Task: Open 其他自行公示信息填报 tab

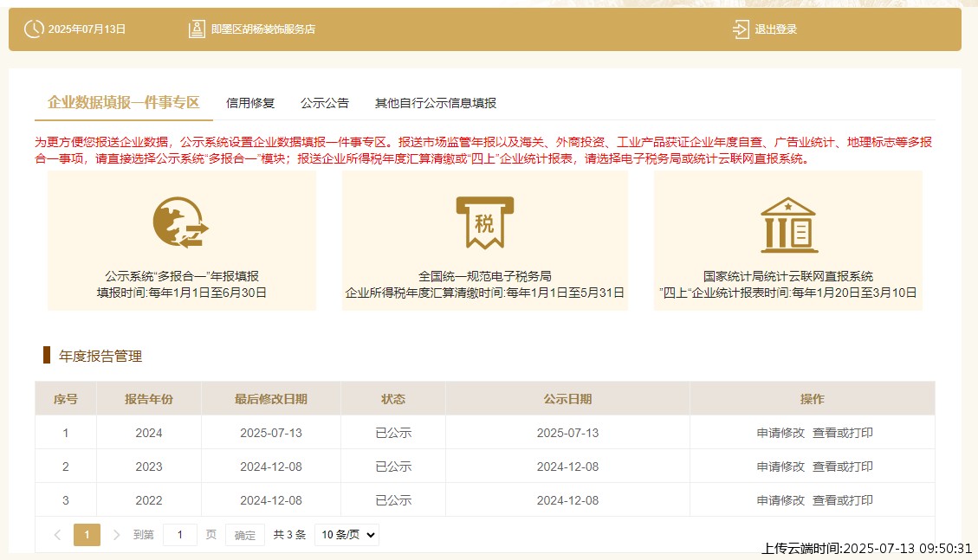Action: point(436,103)
